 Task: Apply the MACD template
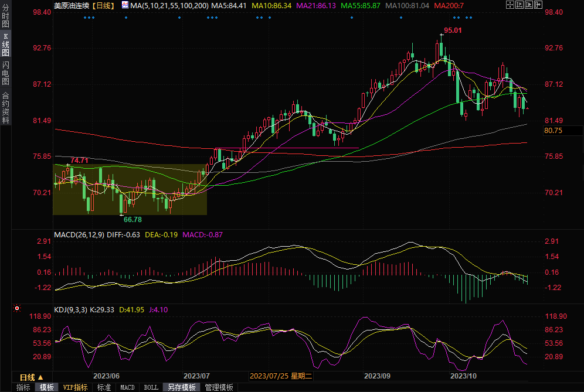(x=127, y=387)
